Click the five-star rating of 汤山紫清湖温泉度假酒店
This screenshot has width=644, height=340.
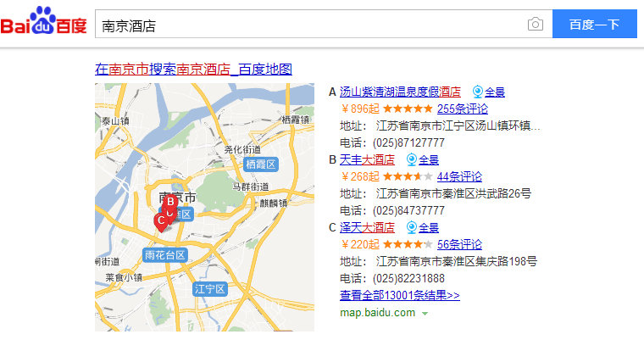tap(408, 109)
